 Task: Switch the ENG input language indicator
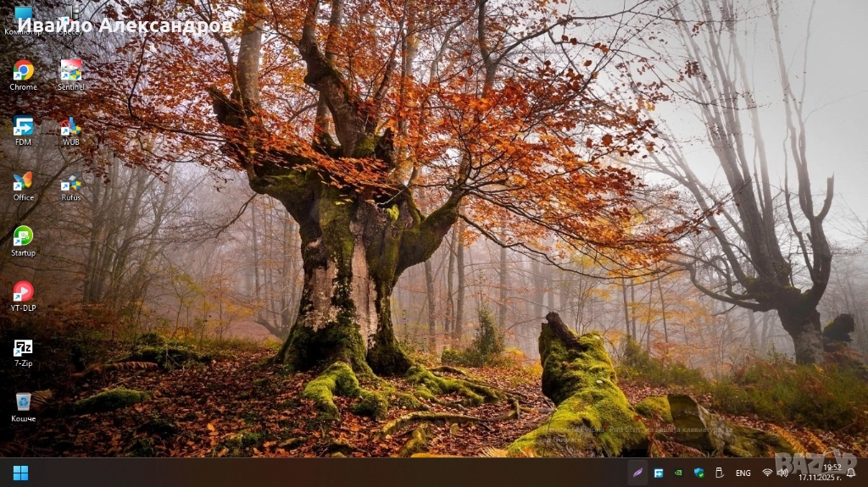pos(743,473)
